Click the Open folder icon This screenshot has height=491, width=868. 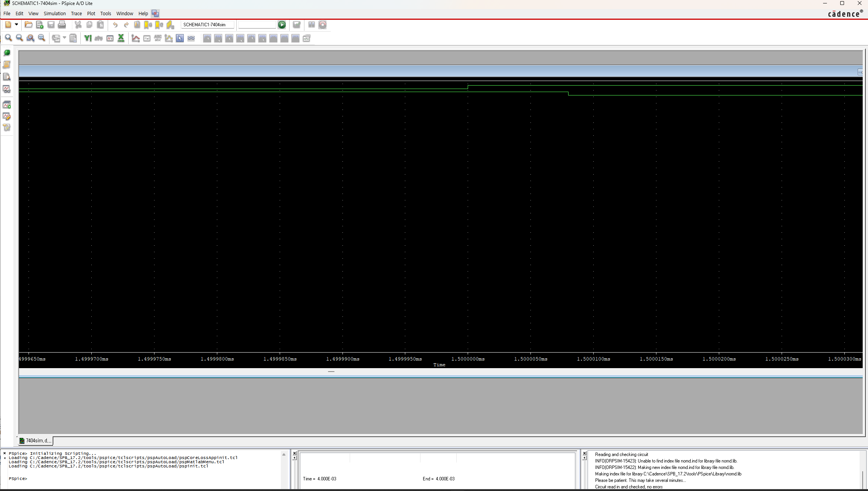coord(29,25)
